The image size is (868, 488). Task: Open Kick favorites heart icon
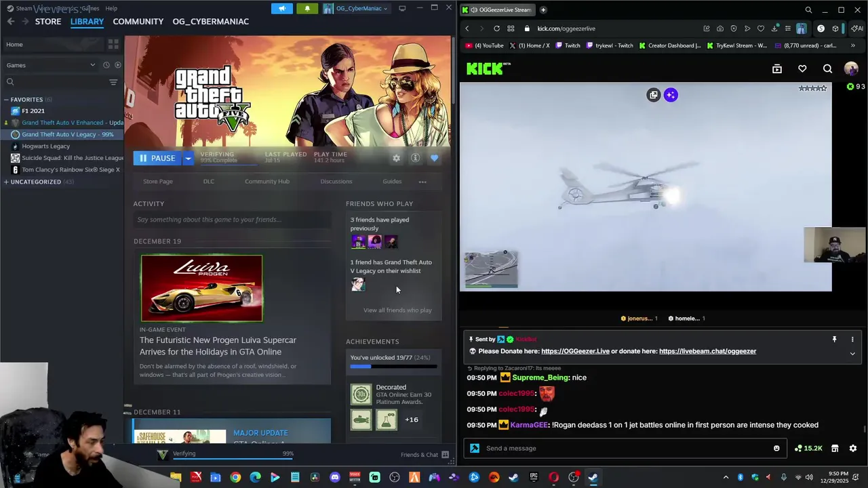coord(802,69)
